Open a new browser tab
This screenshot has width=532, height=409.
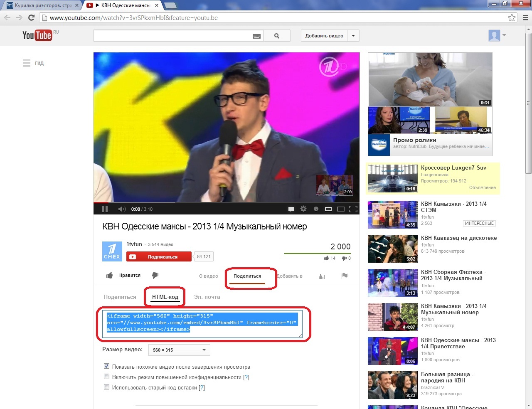point(170,6)
